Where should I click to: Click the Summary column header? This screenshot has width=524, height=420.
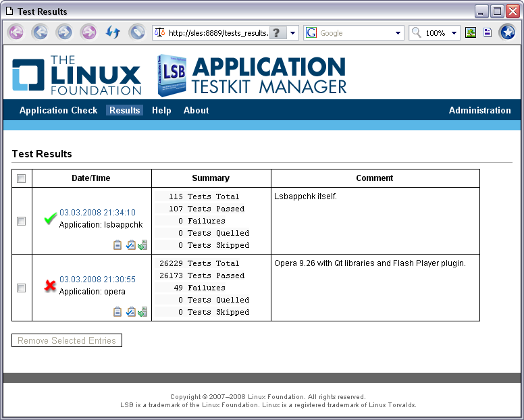211,178
